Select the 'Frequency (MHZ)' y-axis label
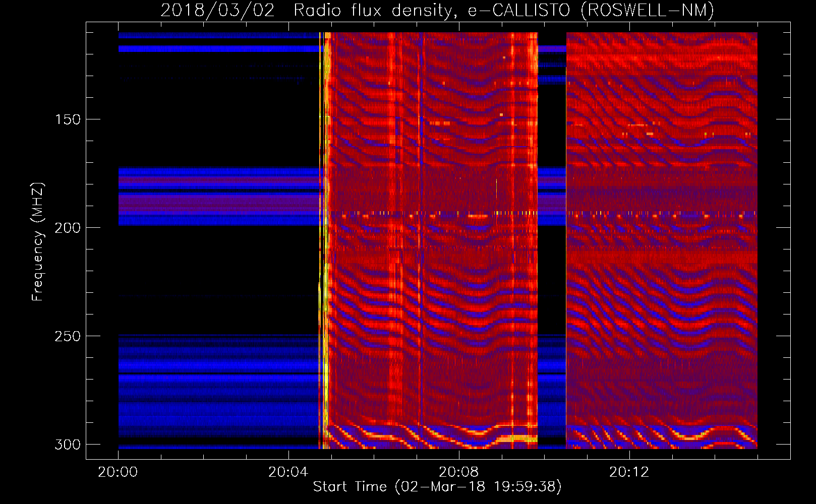The image size is (816, 504). tap(38, 242)
